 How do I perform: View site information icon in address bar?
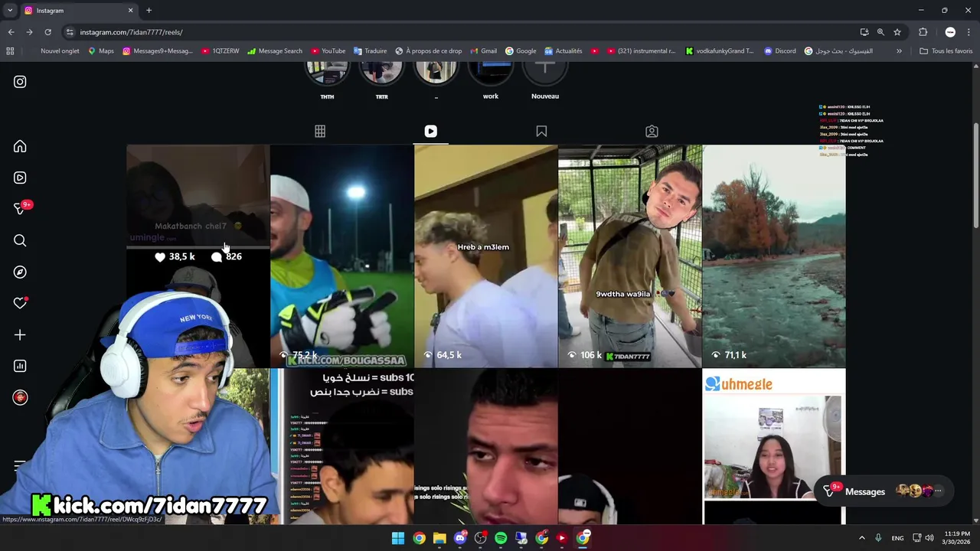click(70, 32)
